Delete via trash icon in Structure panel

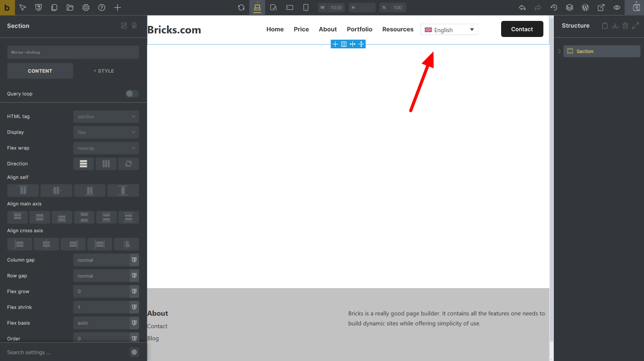point(625,26)
